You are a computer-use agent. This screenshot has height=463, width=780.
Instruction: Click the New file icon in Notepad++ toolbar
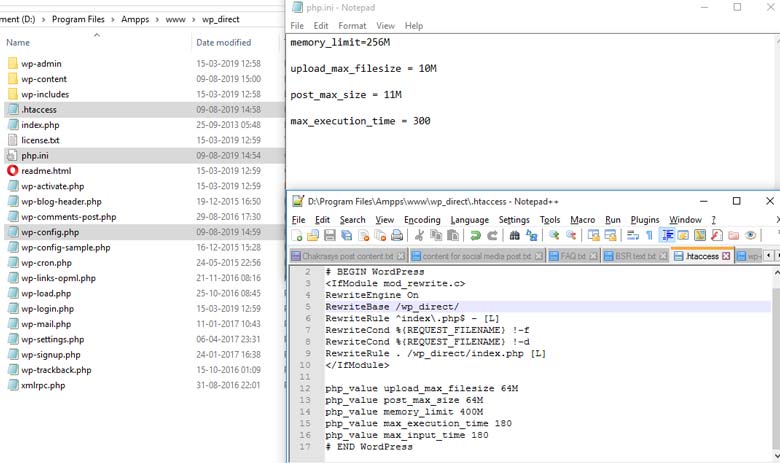pos(297,235)
